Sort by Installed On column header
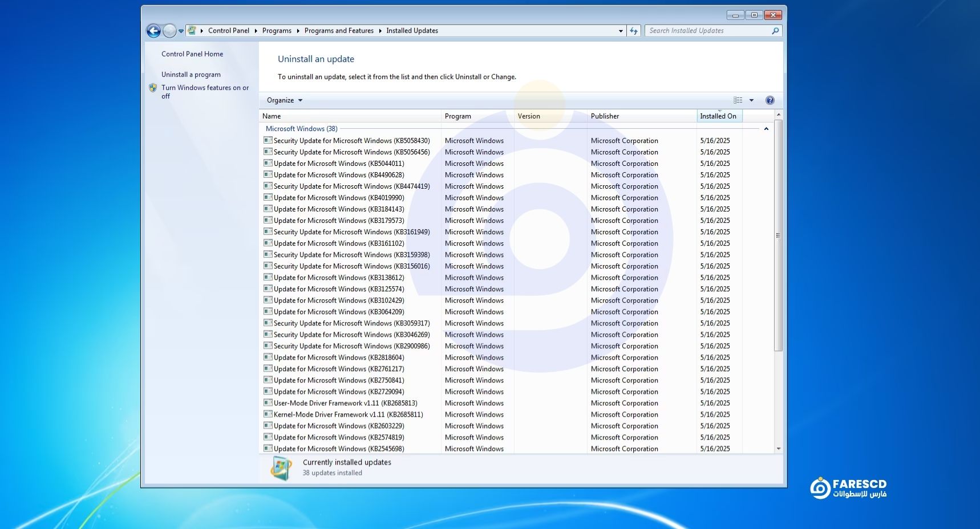Screen dimensions: 980x529 tap(720, 116)
